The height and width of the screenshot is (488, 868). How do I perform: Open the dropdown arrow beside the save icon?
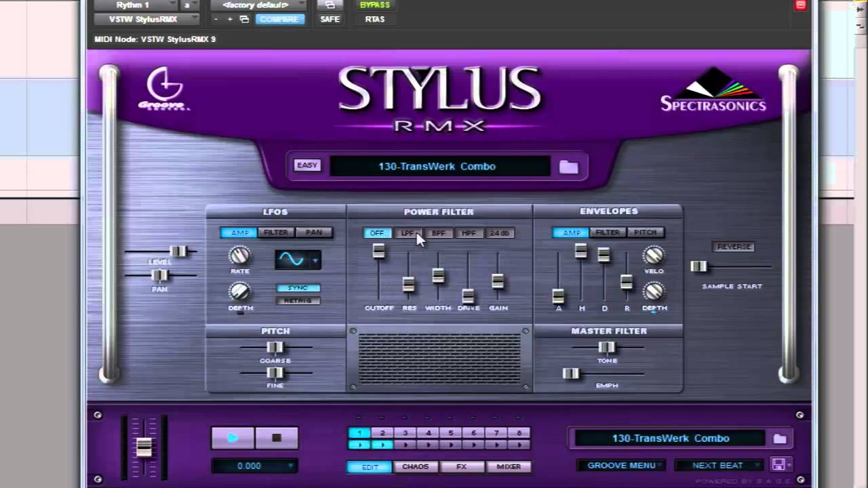[x=789, y=465]
